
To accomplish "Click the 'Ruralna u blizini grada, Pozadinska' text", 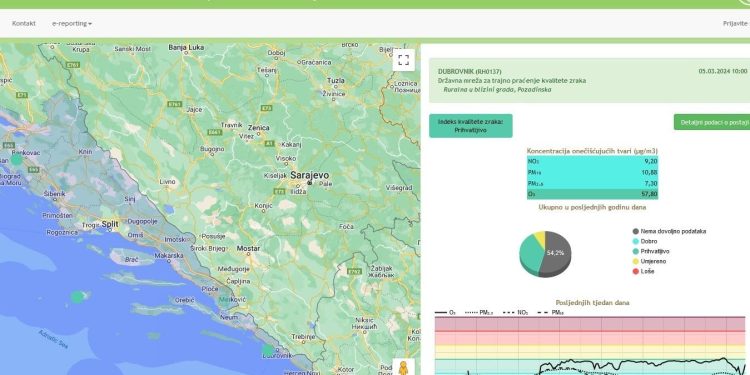I will click(x=497, y=89).
